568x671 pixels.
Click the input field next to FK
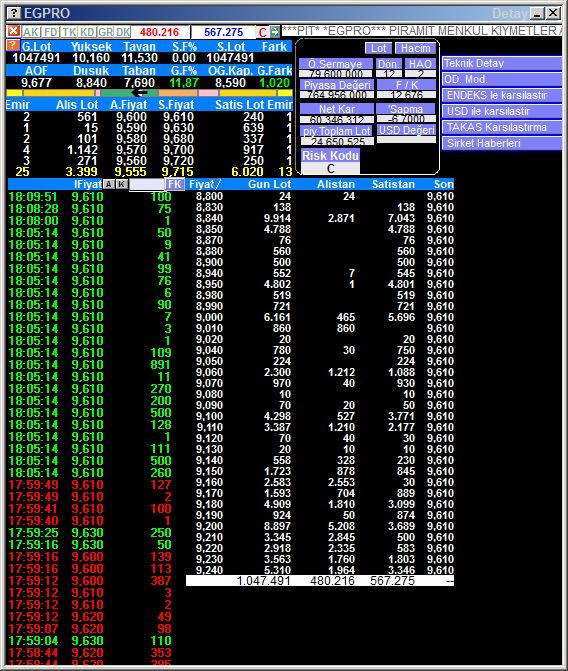tap(147, 184)
